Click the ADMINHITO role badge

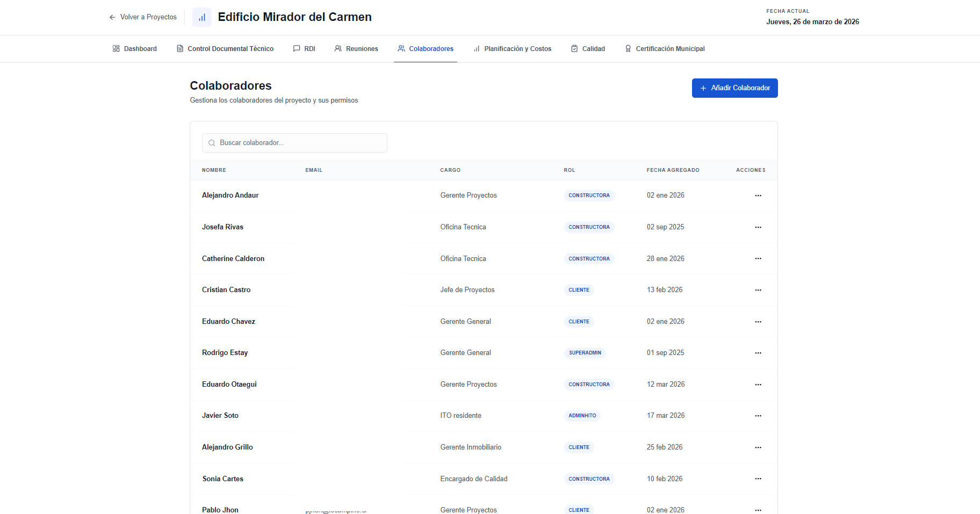point(582,416)
